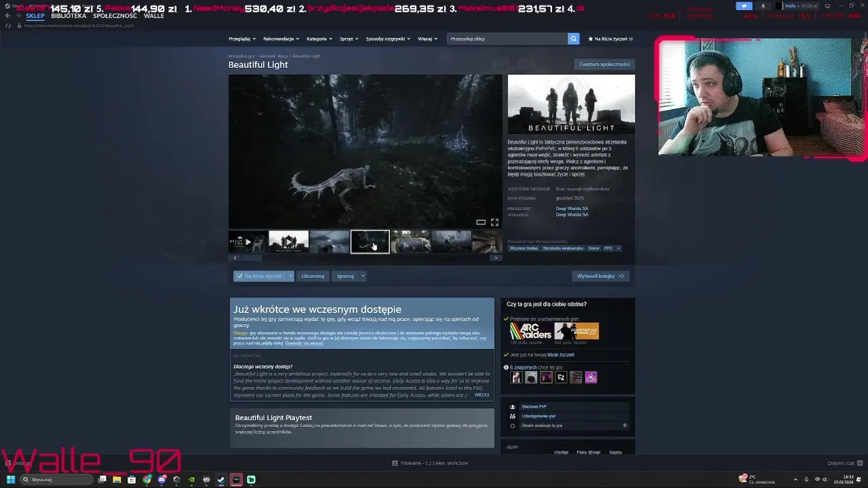
Task: Open the 'Wczesny dostęp' tag
Action: tap(524, 248)
